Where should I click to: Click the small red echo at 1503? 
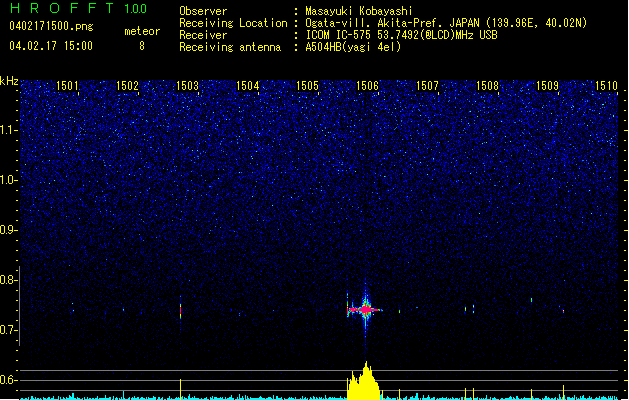(180, 311)
